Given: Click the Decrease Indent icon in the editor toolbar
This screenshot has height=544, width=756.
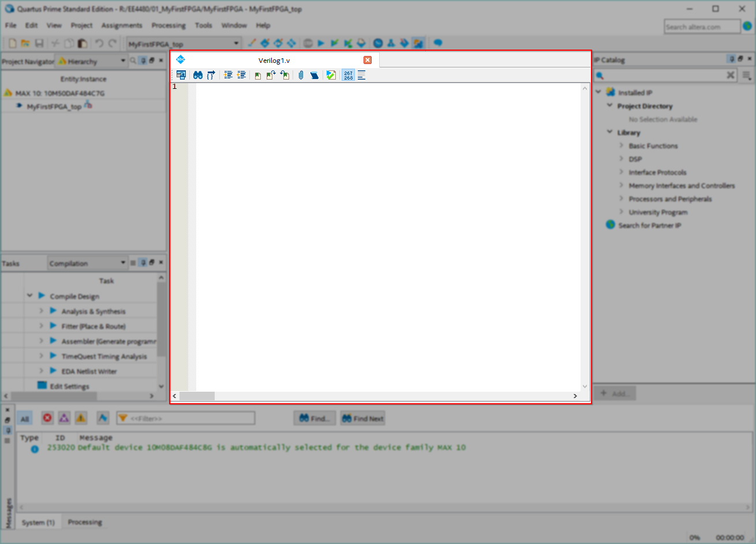Looking at the screenshot, I should [241, 75].
